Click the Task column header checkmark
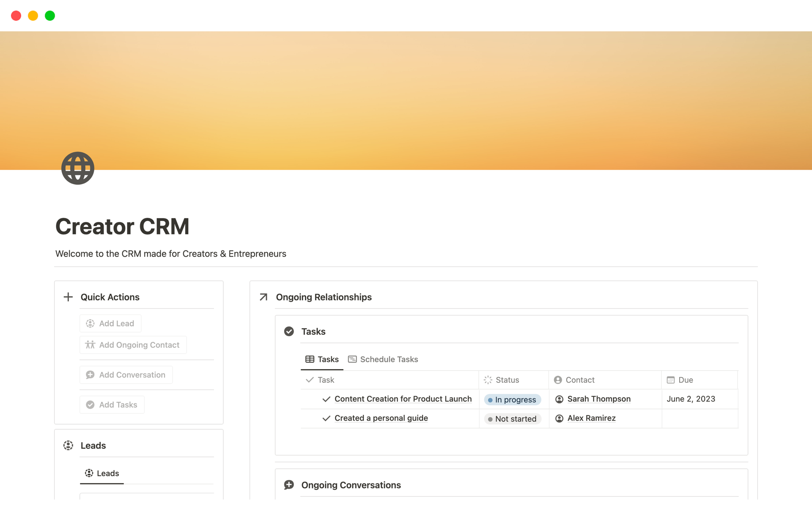Viewport: 812px width, 508px height. click(310, 380)
